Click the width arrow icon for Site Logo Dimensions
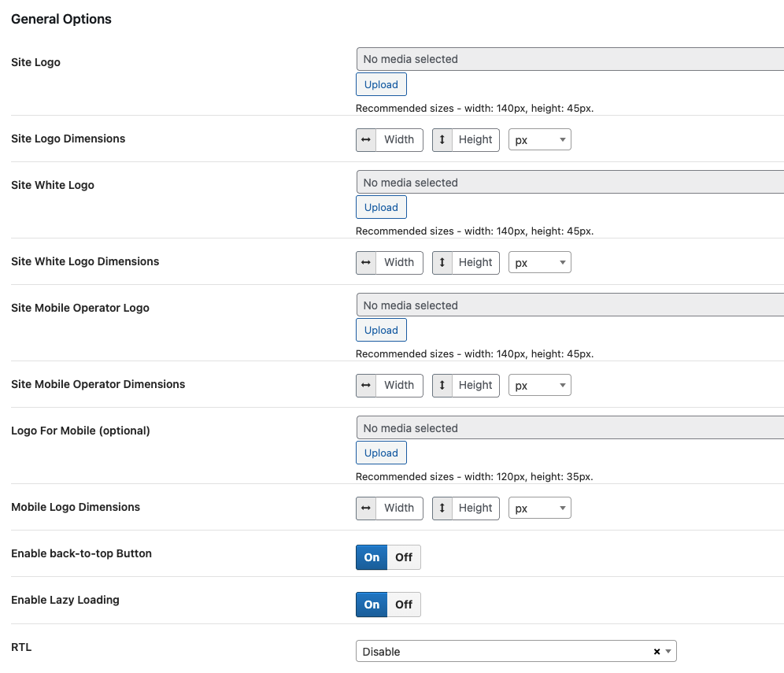The height and width of the screenshot is (673, 784). pyautogui.click(x=366, y=140)
